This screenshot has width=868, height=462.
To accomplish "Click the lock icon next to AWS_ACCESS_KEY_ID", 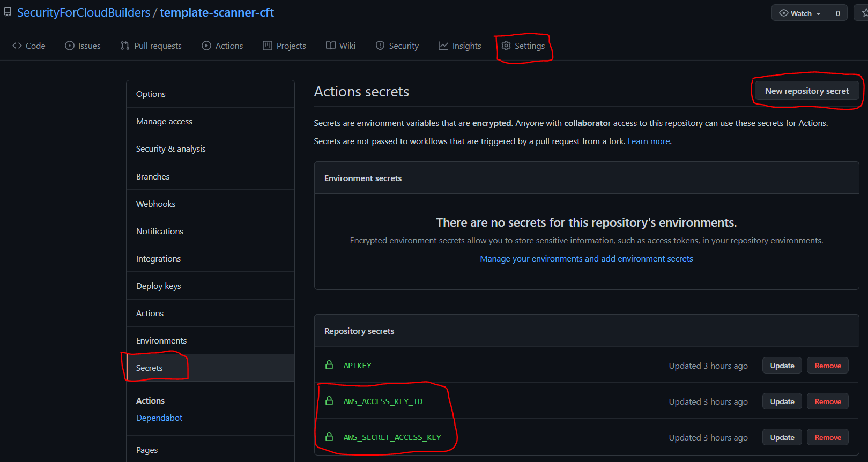I will [x=329, y=401].
